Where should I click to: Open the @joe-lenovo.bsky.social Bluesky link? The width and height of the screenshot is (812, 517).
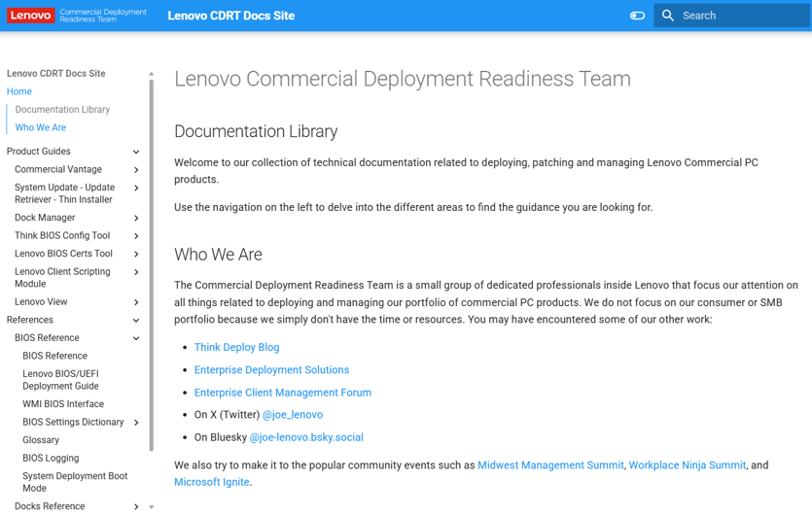click(306, 437)
